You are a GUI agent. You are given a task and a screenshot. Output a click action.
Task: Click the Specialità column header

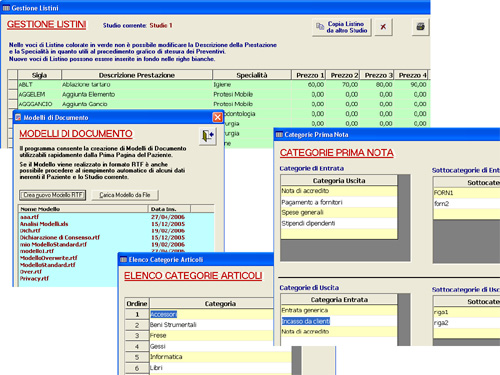[x=252, y=75]
